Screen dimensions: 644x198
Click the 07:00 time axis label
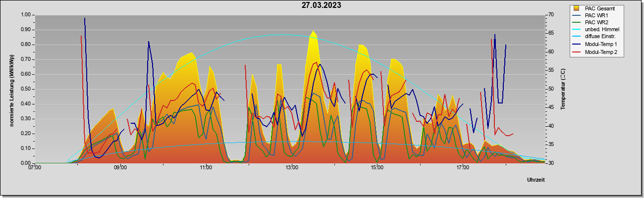[35, 168]
